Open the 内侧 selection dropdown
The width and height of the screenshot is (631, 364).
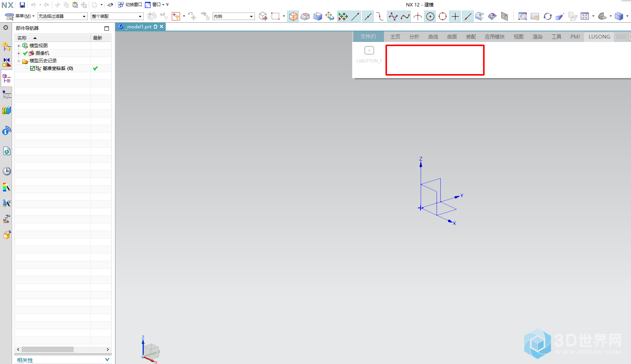click(233, 16)
